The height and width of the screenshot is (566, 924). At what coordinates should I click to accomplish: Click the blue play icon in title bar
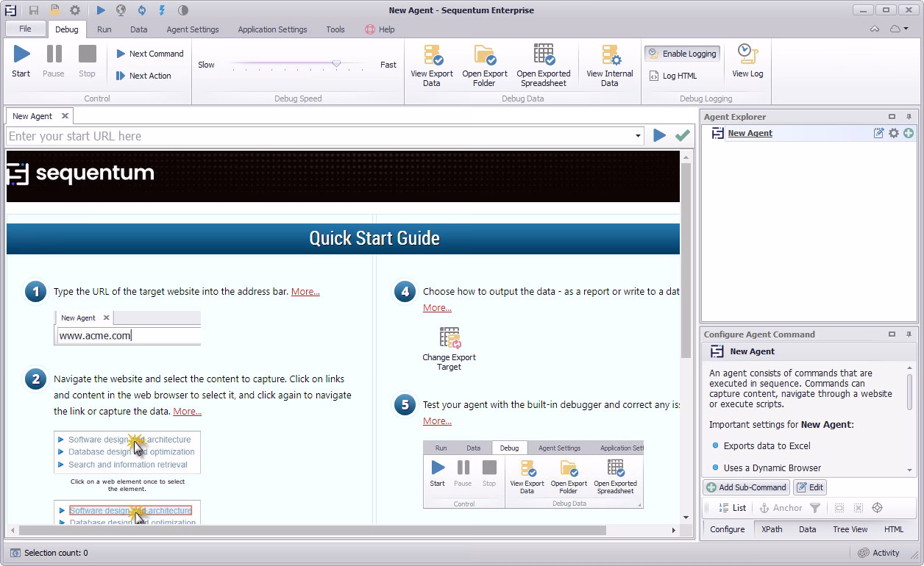101,10
